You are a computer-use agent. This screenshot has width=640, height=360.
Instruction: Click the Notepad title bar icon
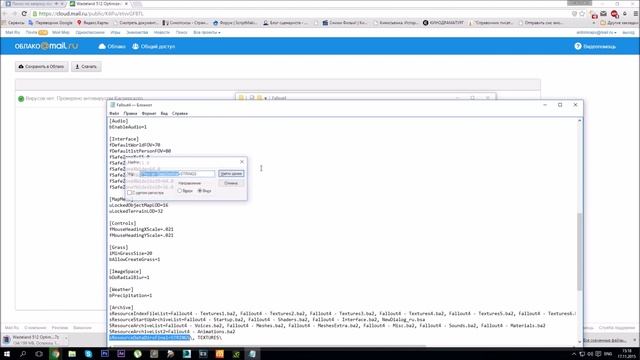point(112,105)
